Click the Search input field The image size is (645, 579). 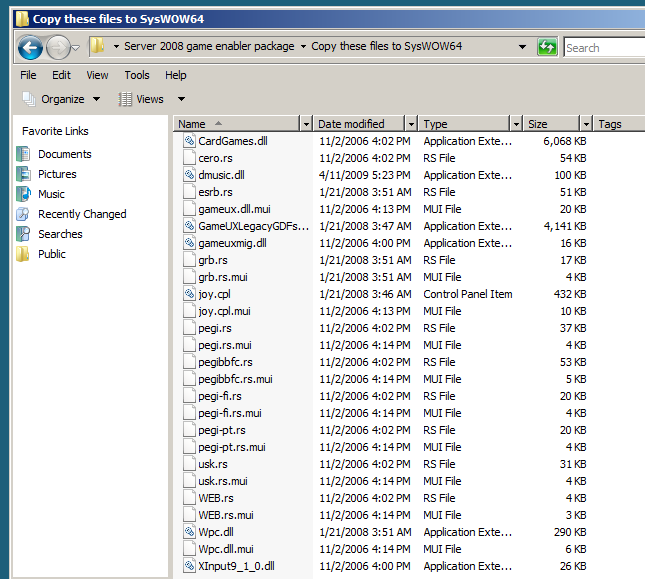pos(603,47)
